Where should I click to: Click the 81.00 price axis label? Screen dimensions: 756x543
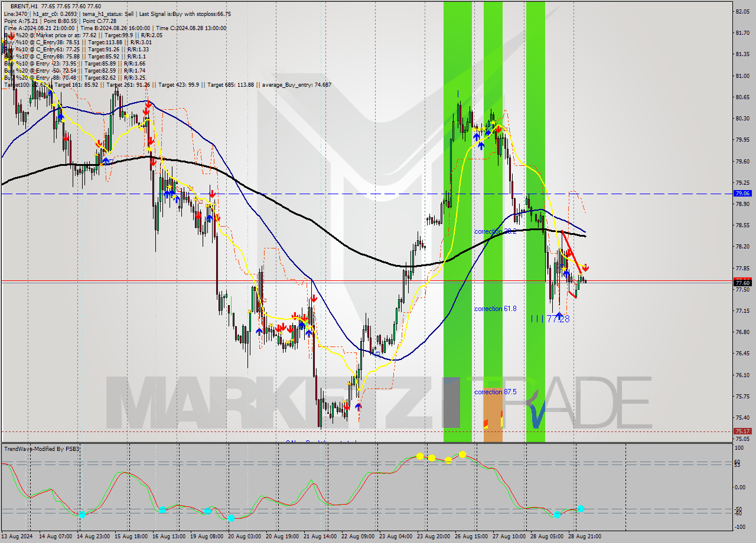pos(742,76)
